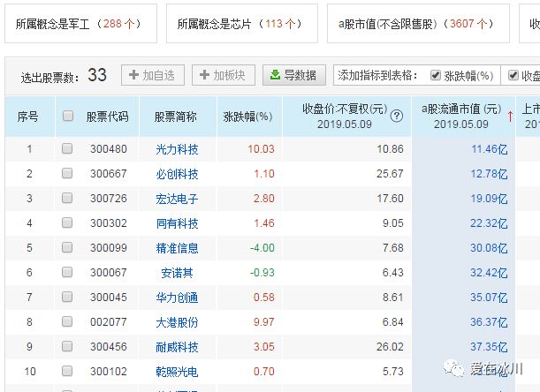Click the change value 9.97

tap(263, 321)
